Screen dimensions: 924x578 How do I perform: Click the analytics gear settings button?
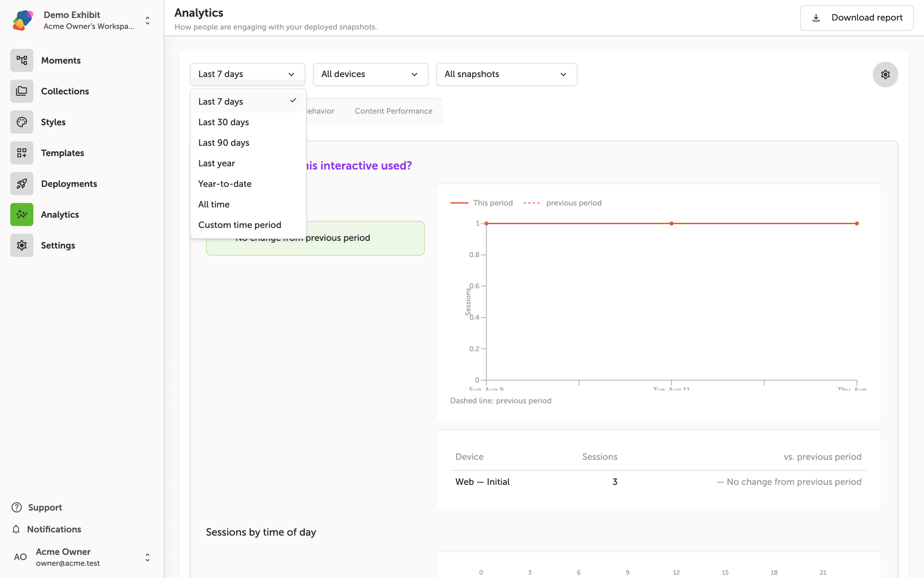coord(885,74)
